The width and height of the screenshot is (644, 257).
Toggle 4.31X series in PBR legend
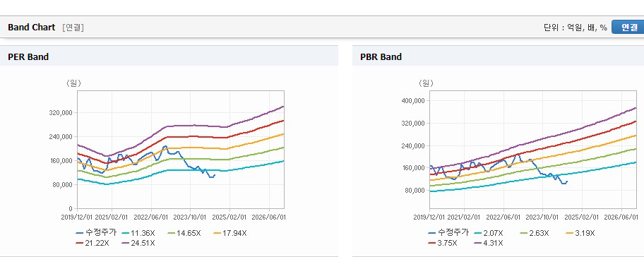pos(489,243)
